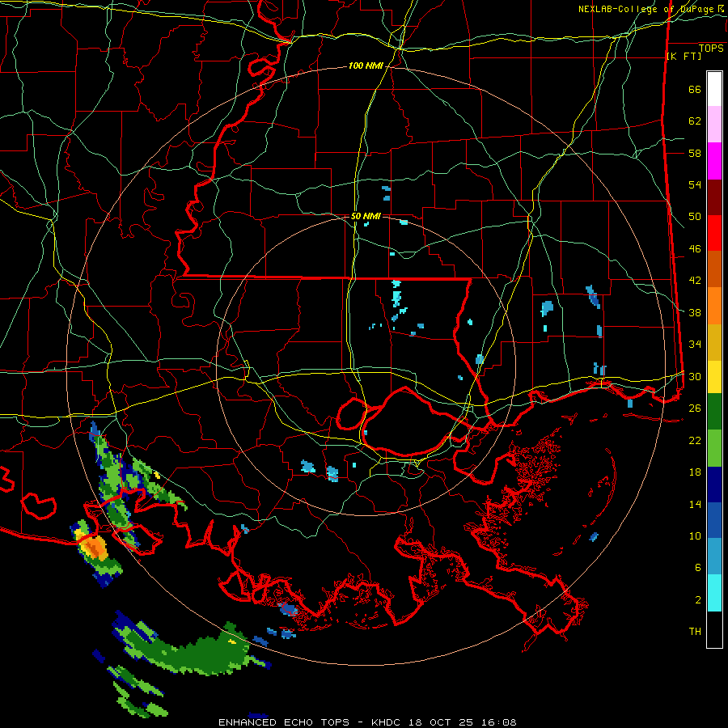This screenshot has height=728, width=728.
Task: Click the NEXLAB-College of DuPage text
Action: click(645, 9)
